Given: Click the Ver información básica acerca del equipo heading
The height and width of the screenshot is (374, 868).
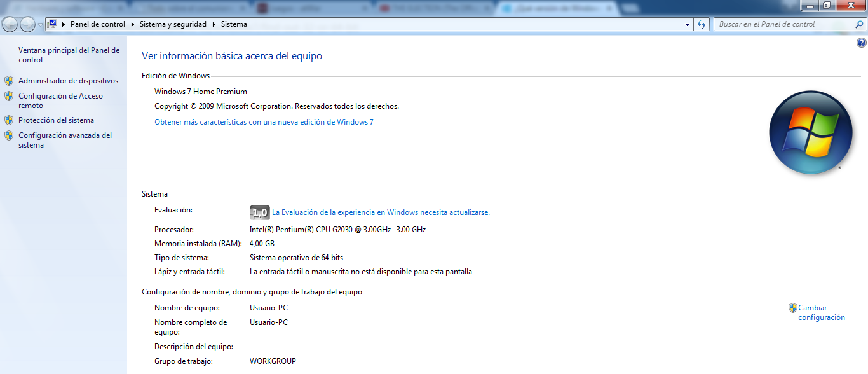Looking at the screenshot, I should [232, 56].
